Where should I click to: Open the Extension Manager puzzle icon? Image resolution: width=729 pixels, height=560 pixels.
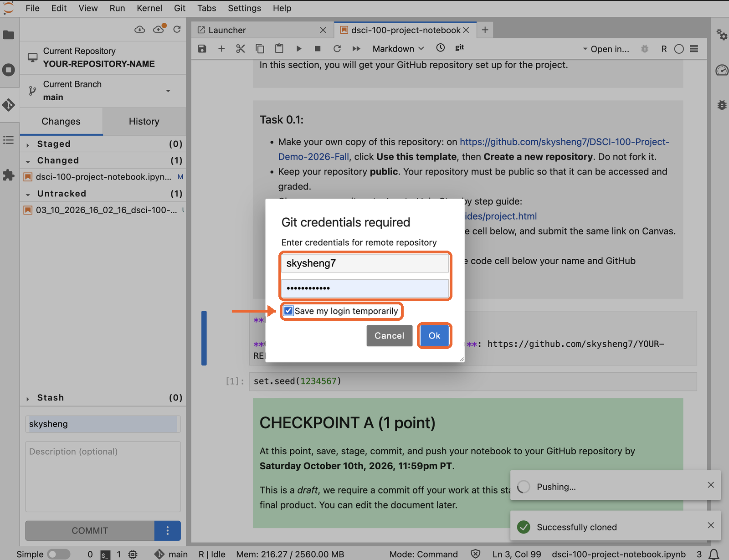[x=9, y=175]
